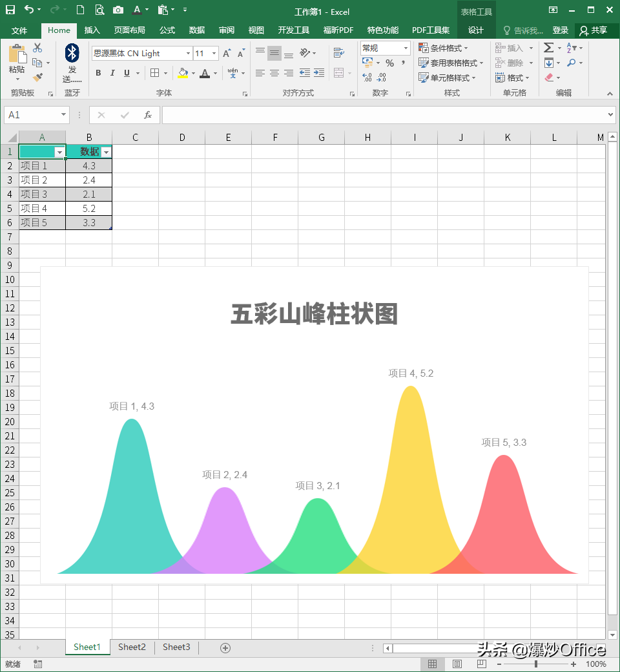The width and height of the screenshot is (620, 672).
Task: Click the 插入 button in cells group
Action: pyautogui.click(x=514, y=48)
